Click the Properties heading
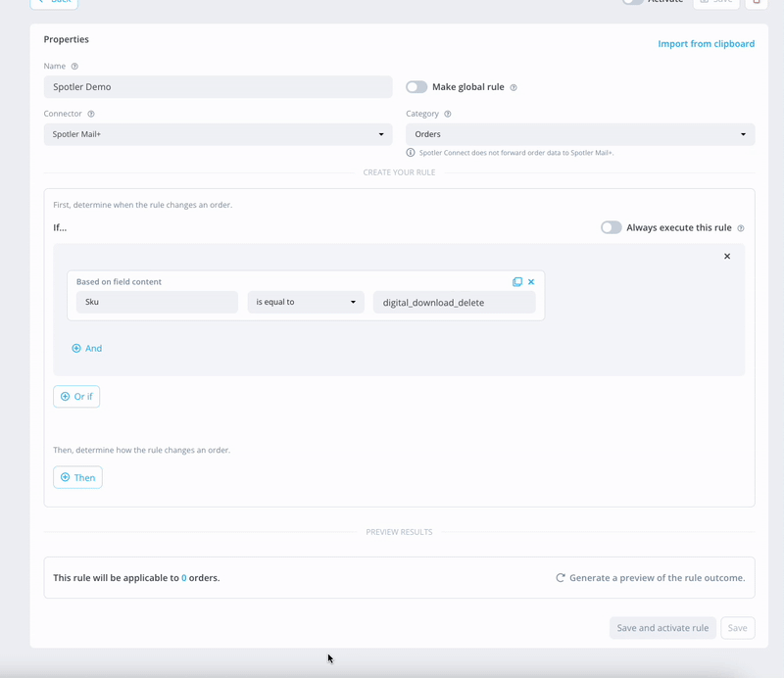The height and width of the screenshot is (678, 784). click(x=66, y=39)
